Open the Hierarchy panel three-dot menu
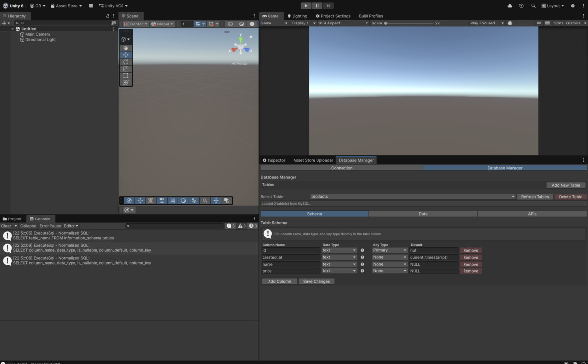This screenshot has height=364, width=588. 113,16
